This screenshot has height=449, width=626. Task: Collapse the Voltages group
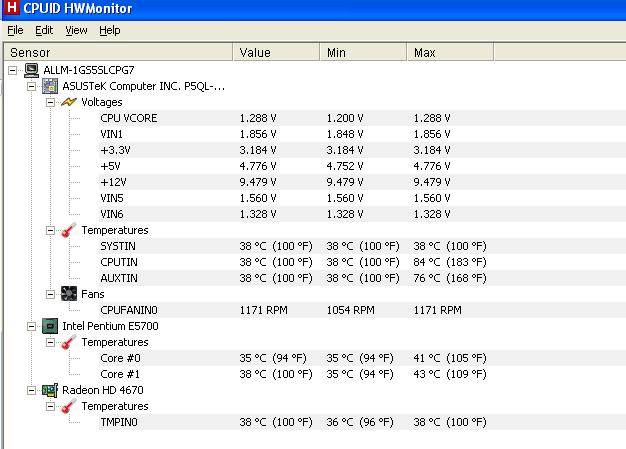50,103
